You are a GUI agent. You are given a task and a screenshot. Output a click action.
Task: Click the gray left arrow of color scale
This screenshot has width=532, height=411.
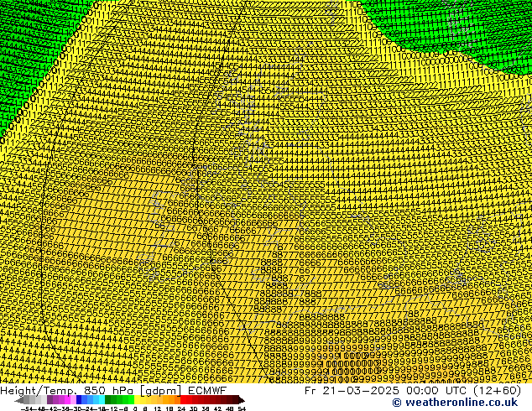[x=20, y=400]
